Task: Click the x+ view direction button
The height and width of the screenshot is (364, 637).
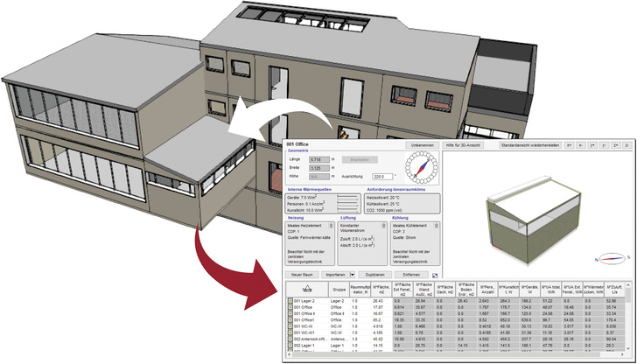Action: 568,143
